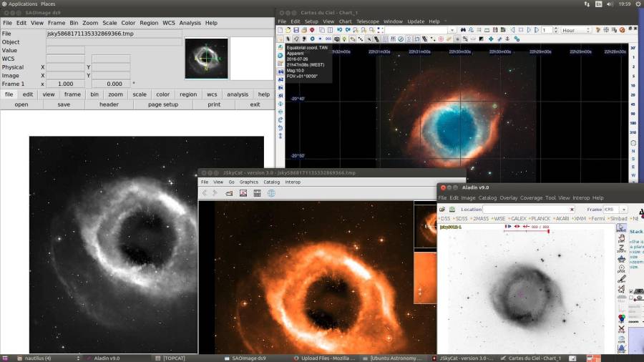
Task: Click the Aladin open file folder icon
Action: (x=443, y=210)
